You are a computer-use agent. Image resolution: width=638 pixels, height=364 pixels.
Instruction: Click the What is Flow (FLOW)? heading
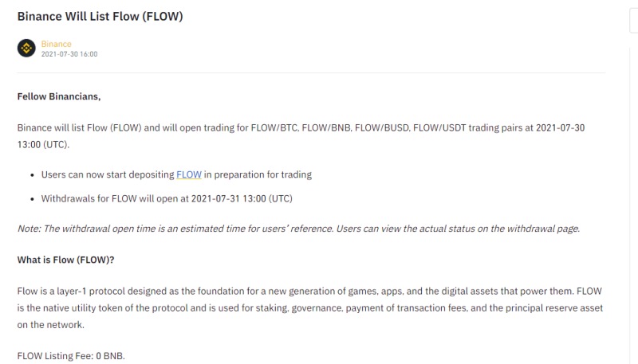pos(65,260)
